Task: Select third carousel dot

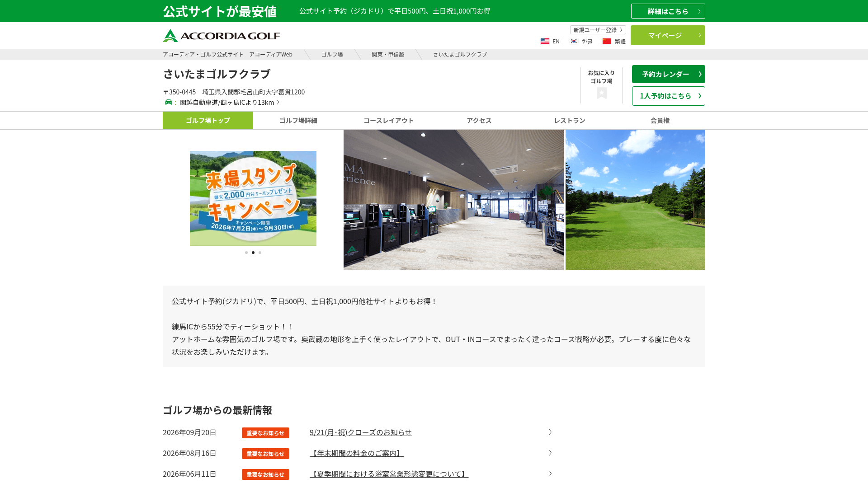Action: (260, 253)
